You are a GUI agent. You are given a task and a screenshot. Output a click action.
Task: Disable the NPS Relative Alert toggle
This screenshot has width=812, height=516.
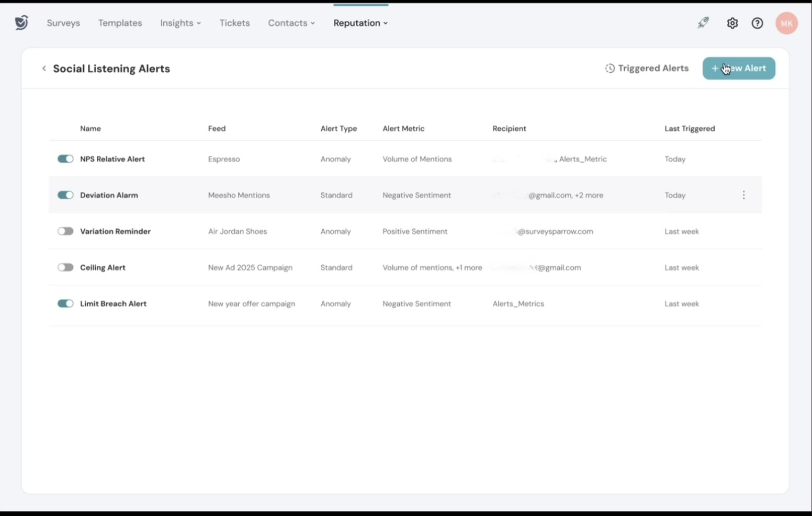click(65, 159)
